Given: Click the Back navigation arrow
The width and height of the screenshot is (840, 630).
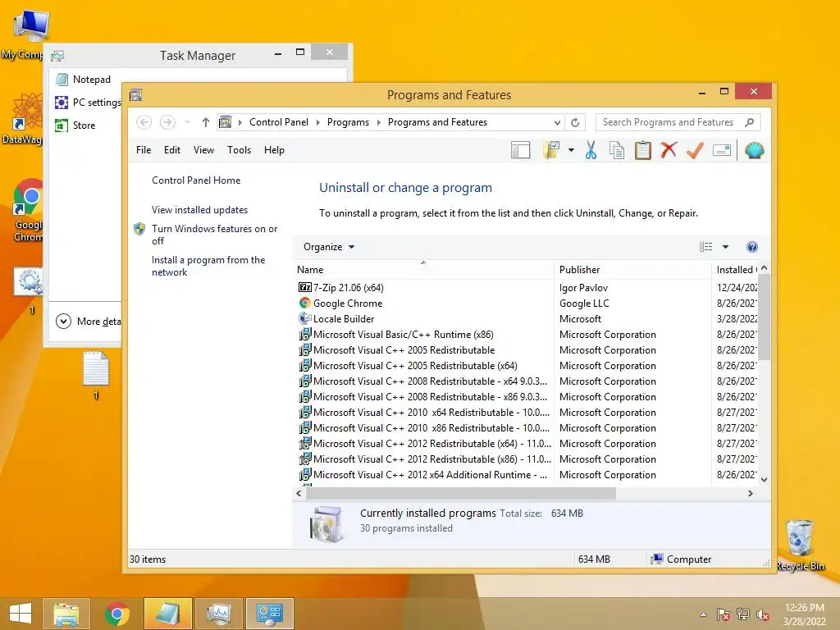Looking at the screenshot, I should (144, 123).
